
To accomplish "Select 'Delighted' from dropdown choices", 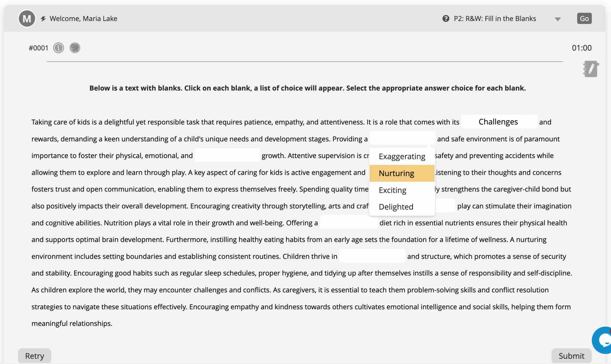I will [396, 206].
